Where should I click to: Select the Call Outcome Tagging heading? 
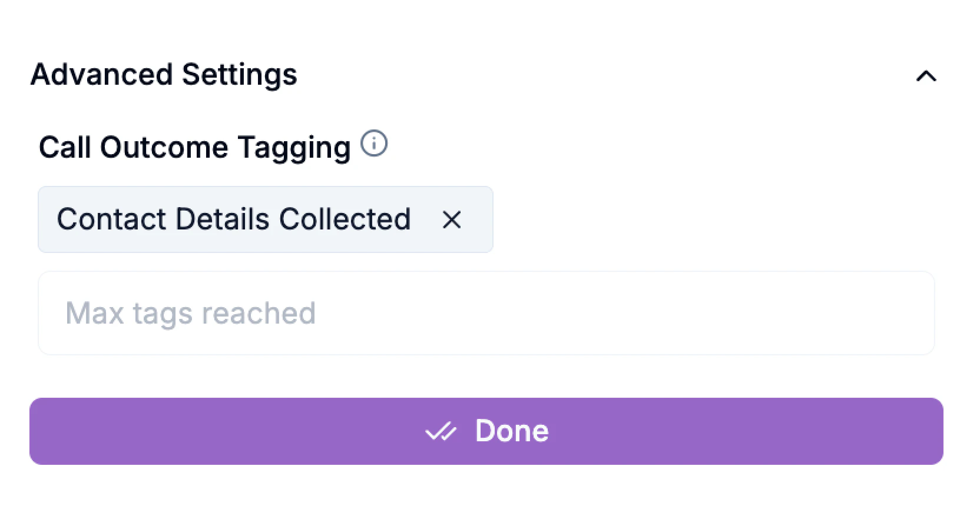(x=194, y=147)
